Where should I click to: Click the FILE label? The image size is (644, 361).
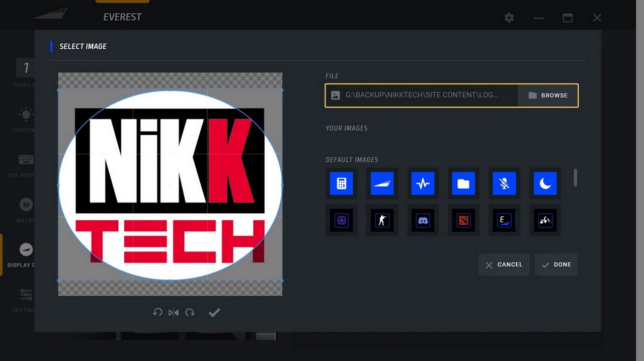(332, 76)
